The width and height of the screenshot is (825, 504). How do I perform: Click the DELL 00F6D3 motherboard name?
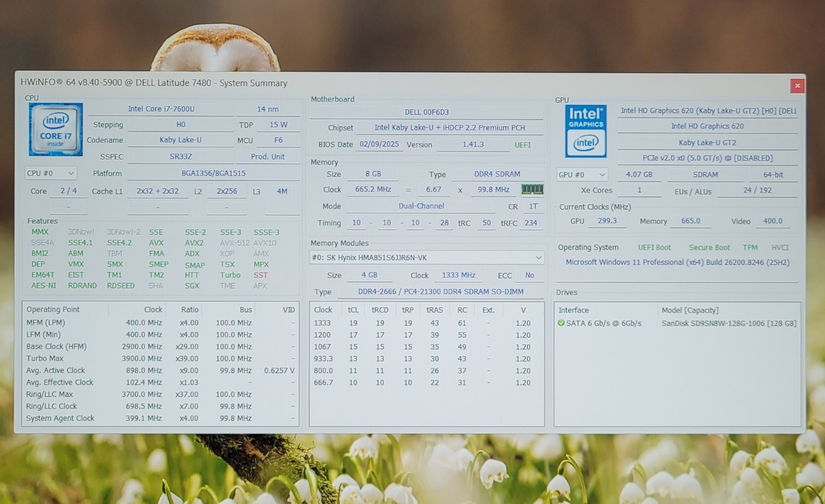[x=426, y=112]
